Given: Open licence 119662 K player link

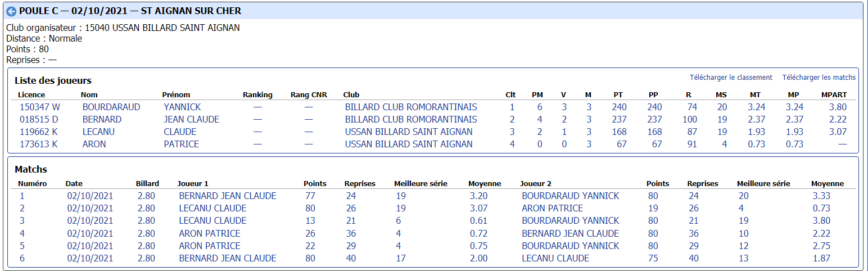Looking at the screenshot, I should (x=39, y=132).
